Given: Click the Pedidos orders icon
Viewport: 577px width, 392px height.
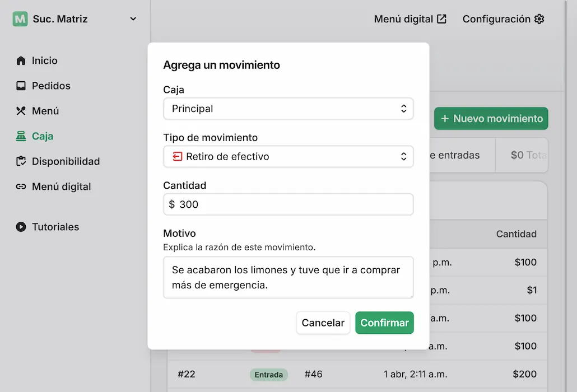Looking at the screenshot, I should [21, 86].
